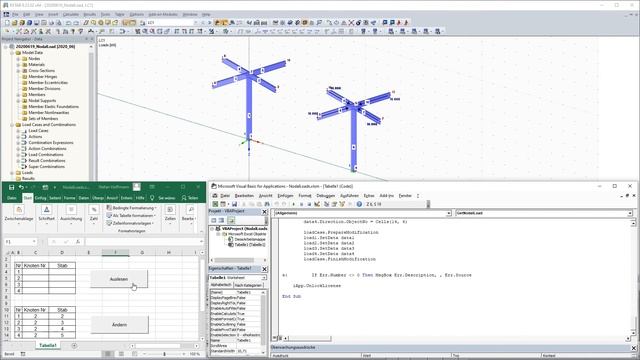
Task: Add a new sheet with the plus icon in Excel
Action: (x=74, y=346)
